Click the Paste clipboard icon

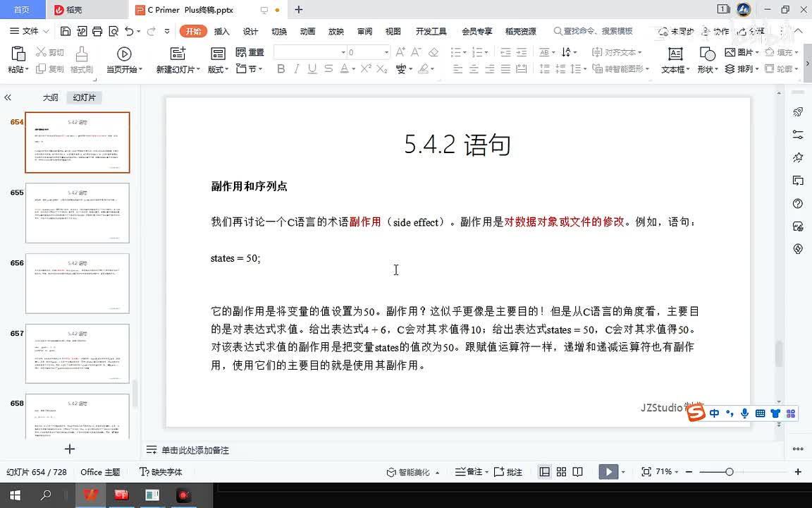pyautogui.click(x=18, y=54)
